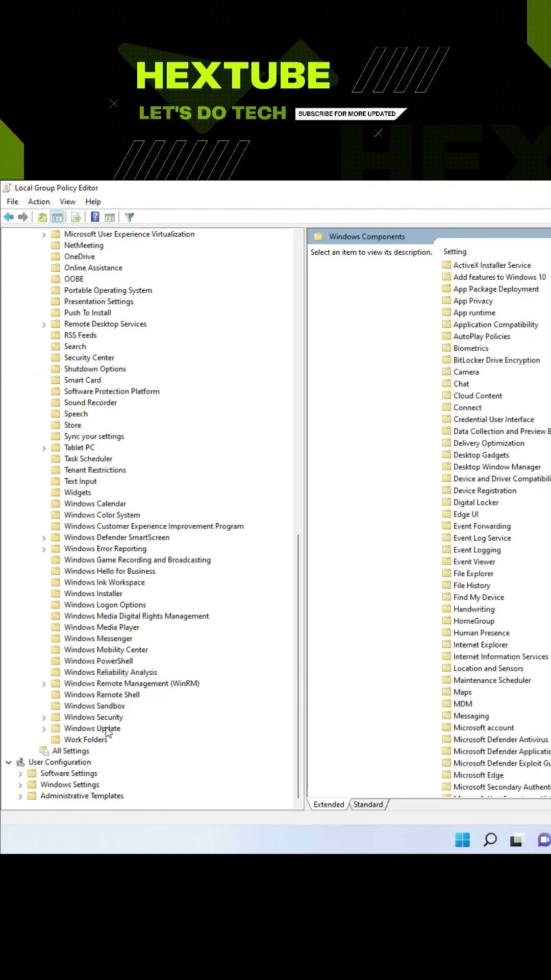Screen dimensions: 551x980
Task: Expand the Remote Desktop Services node
Action: click(x=44, y=325)
